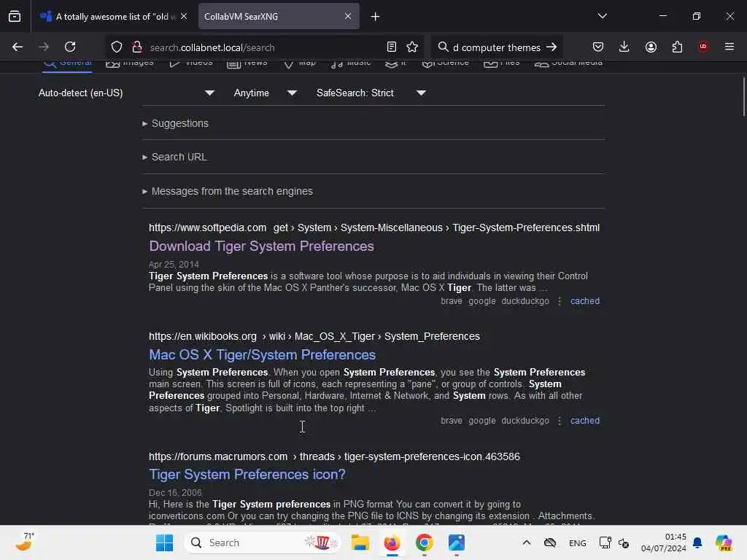Submit search with the arrow in search box
The height and width of the screenshot is (560, 747).
(551, 47)
